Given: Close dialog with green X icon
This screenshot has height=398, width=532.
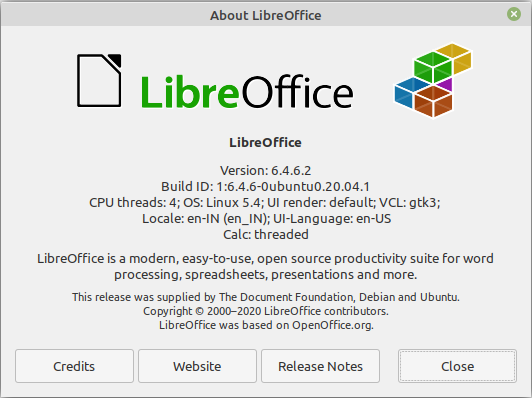Looking at the screenshot, I should pyautogui.click(x=514, y=14).
